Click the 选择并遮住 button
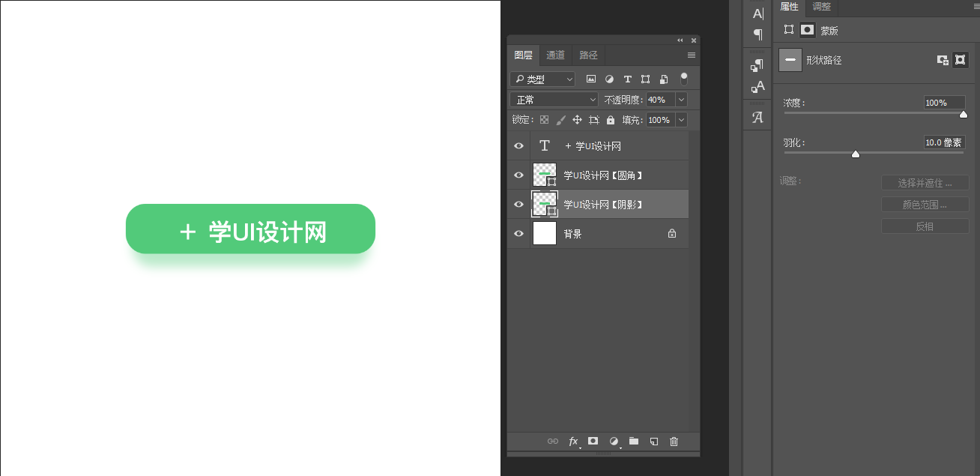 click(x=925, y=182)
